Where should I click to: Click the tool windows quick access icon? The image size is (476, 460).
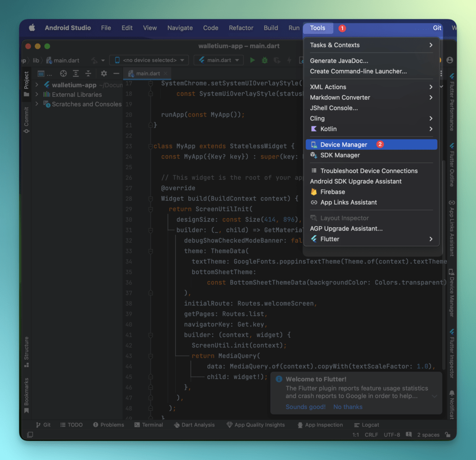(30, 434)
